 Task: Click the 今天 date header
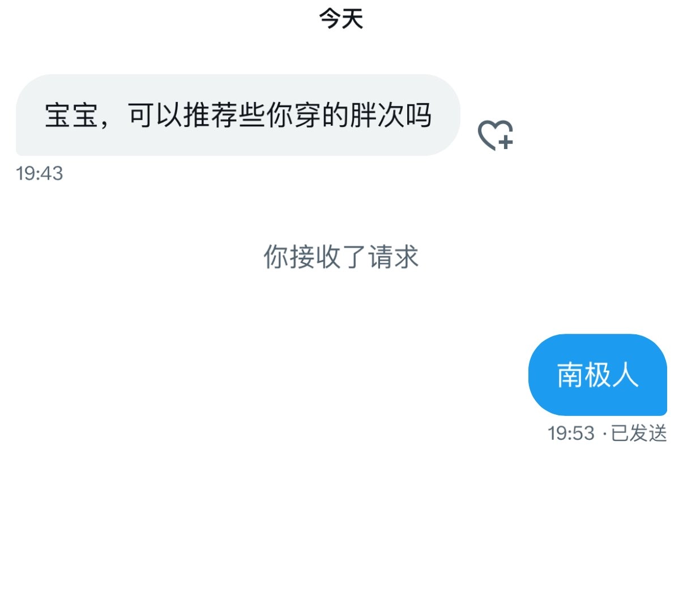[341, 19]
